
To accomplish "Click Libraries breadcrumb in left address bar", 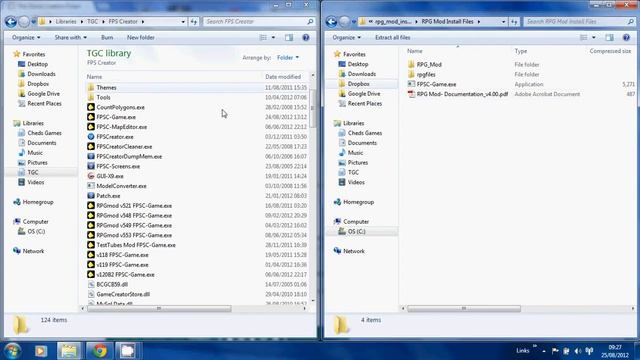I will coord(66,22).
